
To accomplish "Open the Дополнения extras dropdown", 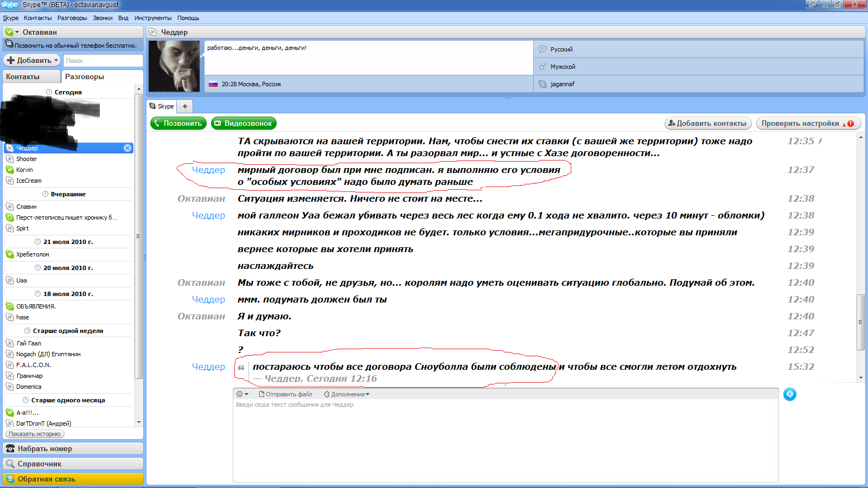I will (347, 394).
